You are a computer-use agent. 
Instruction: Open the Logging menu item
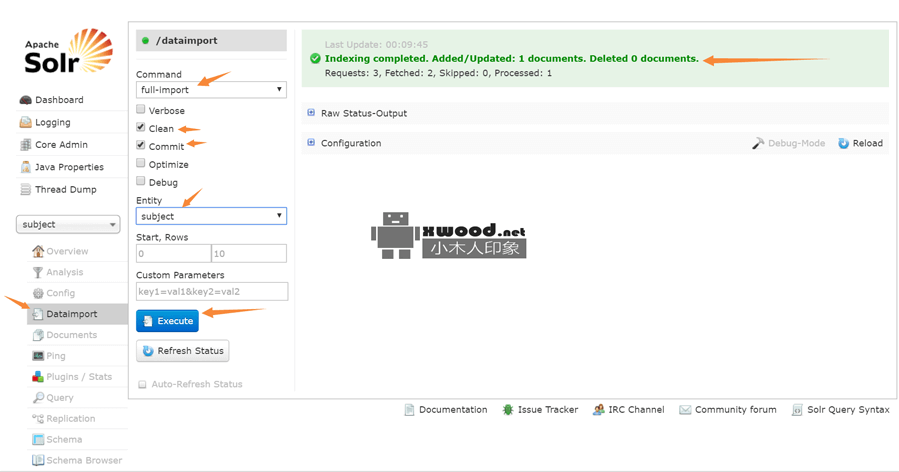[53, 122]
